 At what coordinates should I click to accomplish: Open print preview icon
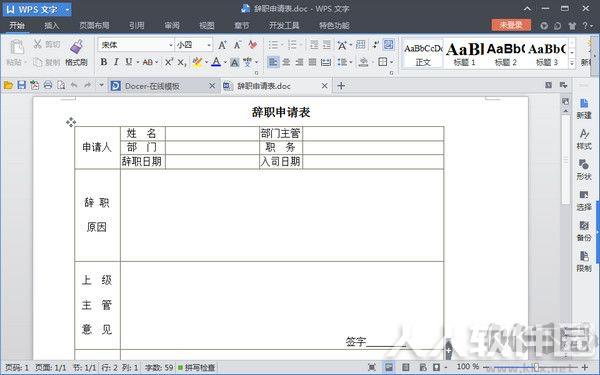[x=61, y=85]
